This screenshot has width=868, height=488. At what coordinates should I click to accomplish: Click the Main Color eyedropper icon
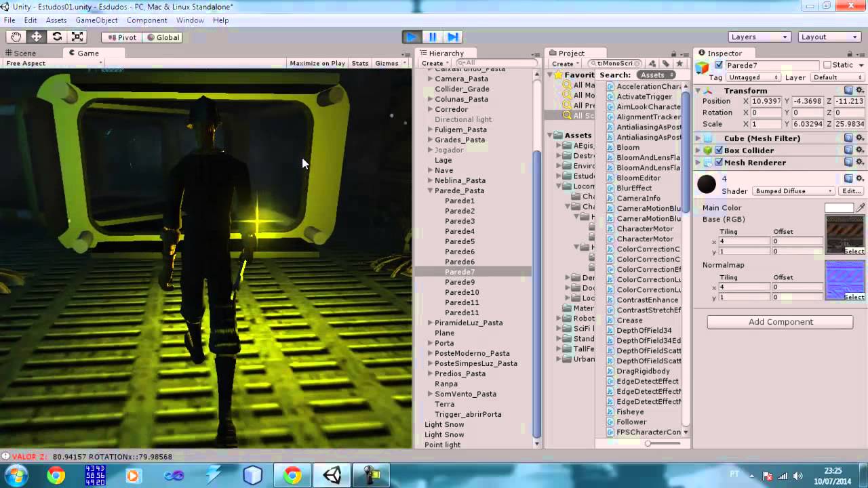point(861,208)
